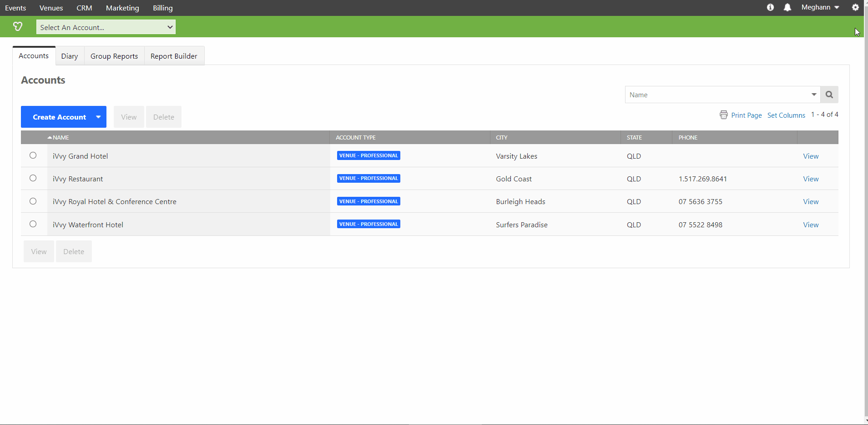Click the iVvy heart logo icon
This screenshot has height=425, width=868.
pyautogui.click(x=18, y=27)
